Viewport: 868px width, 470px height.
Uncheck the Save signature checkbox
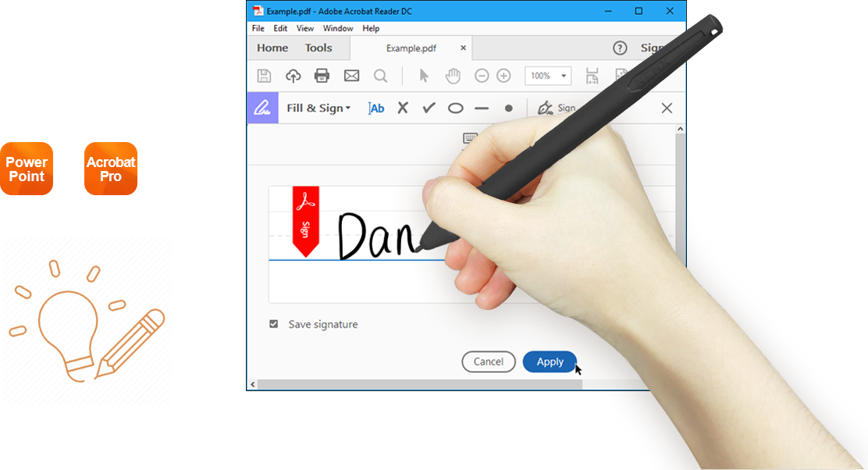[274, 324]
